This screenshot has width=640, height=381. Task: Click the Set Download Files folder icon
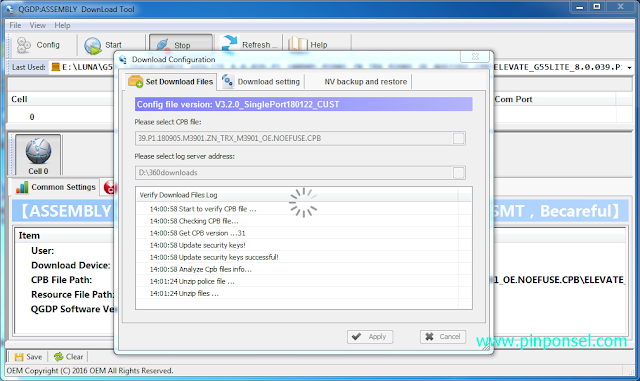136,81
